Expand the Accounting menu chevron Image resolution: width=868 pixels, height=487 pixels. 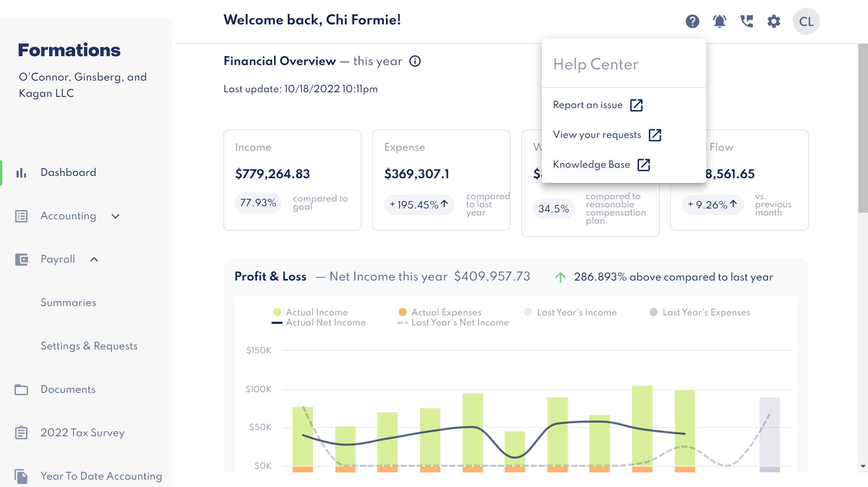[115, 216]
